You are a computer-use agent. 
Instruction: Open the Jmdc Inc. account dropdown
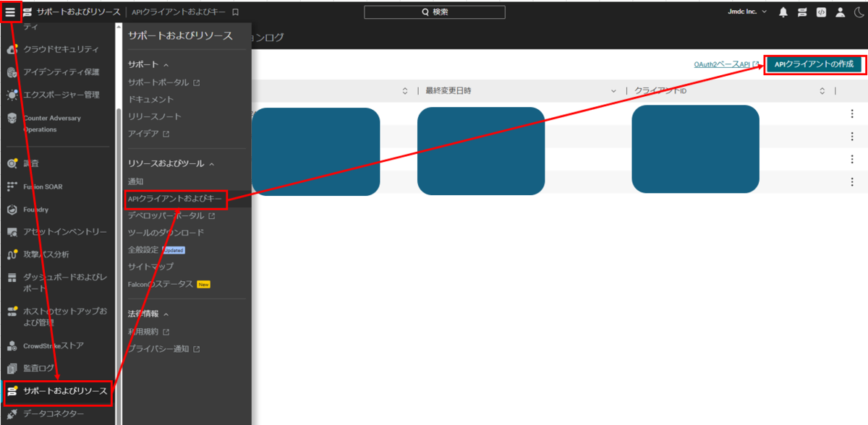click(x=748, y=12)
